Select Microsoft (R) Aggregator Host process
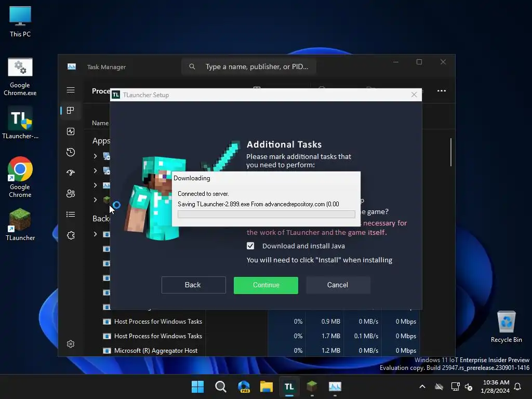This screenshot has width=532, height=399. pos(156,351)
